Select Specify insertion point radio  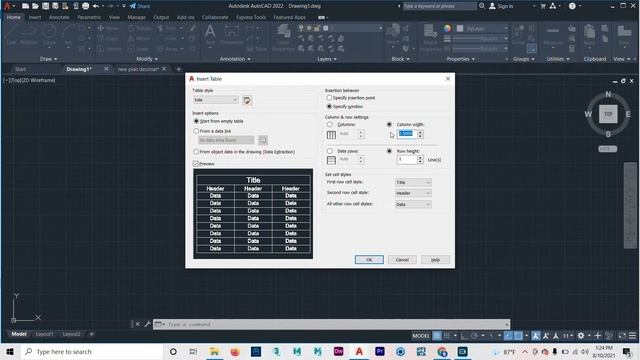(329, 98)
